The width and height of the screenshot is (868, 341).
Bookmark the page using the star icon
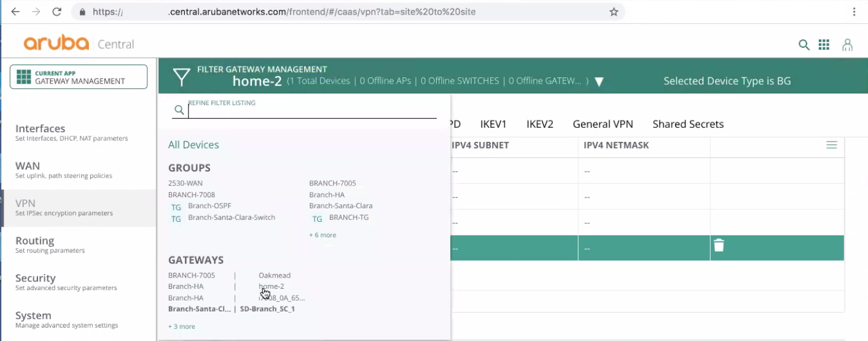614,12
